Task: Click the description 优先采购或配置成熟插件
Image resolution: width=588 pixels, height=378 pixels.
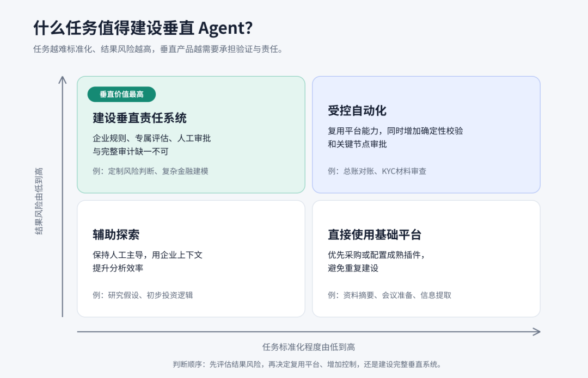Action: click(x=376, y=255)
